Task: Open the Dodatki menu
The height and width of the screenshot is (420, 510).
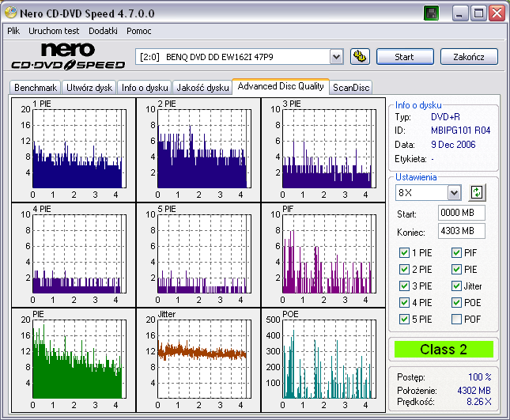Action: tap(103, 31)
